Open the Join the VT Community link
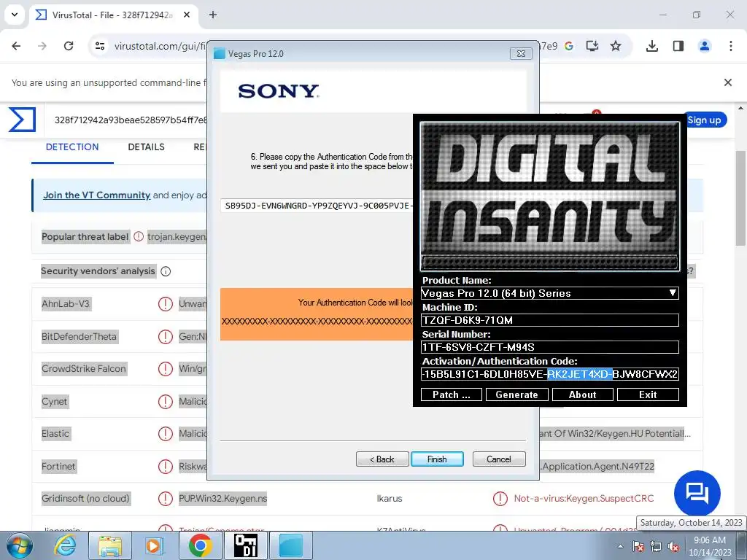Viewport: 747px width, 560px height. 97,195
